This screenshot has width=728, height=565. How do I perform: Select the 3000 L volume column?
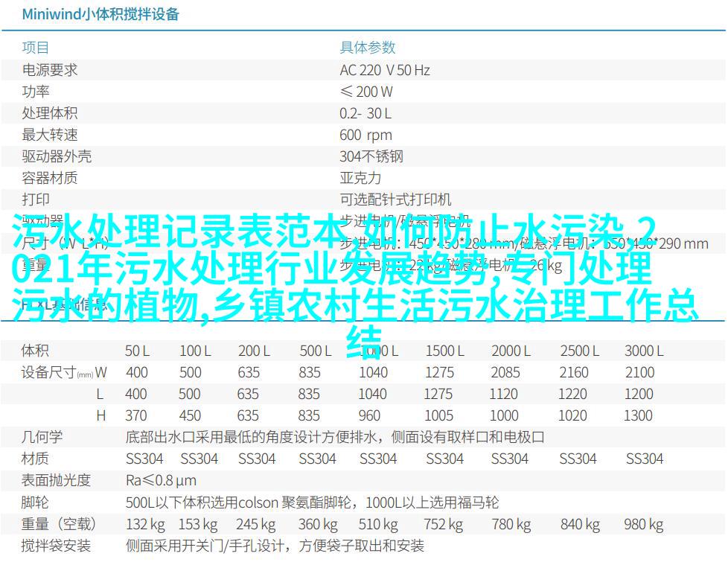(644, 351)
